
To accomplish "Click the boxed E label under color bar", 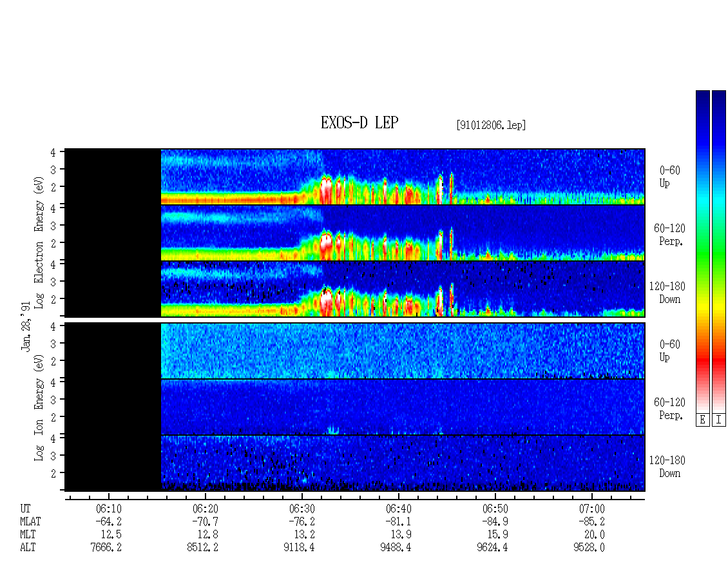I will 702,420.
